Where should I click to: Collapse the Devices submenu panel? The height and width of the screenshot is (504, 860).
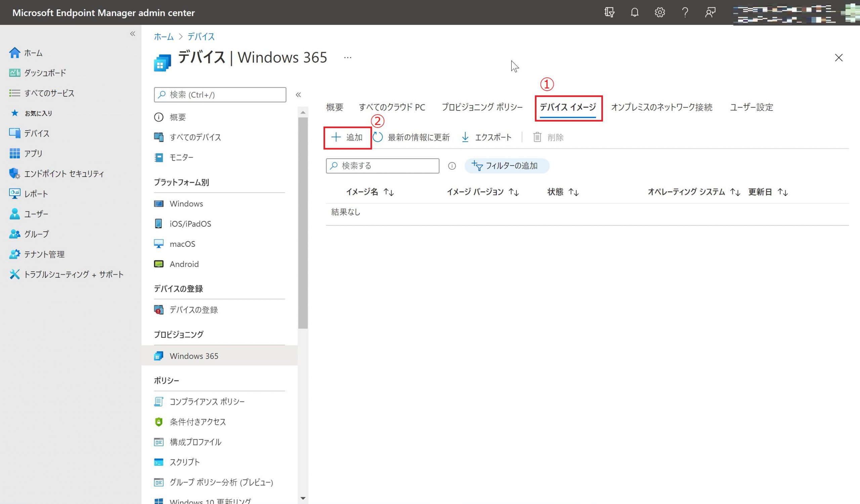click(298, 95)
